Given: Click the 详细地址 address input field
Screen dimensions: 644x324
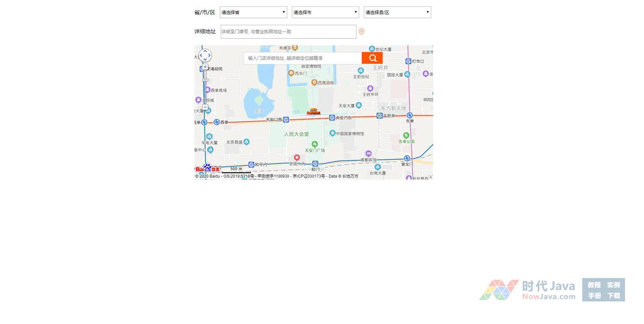Looking at the screenshot, I should (288, 32).
